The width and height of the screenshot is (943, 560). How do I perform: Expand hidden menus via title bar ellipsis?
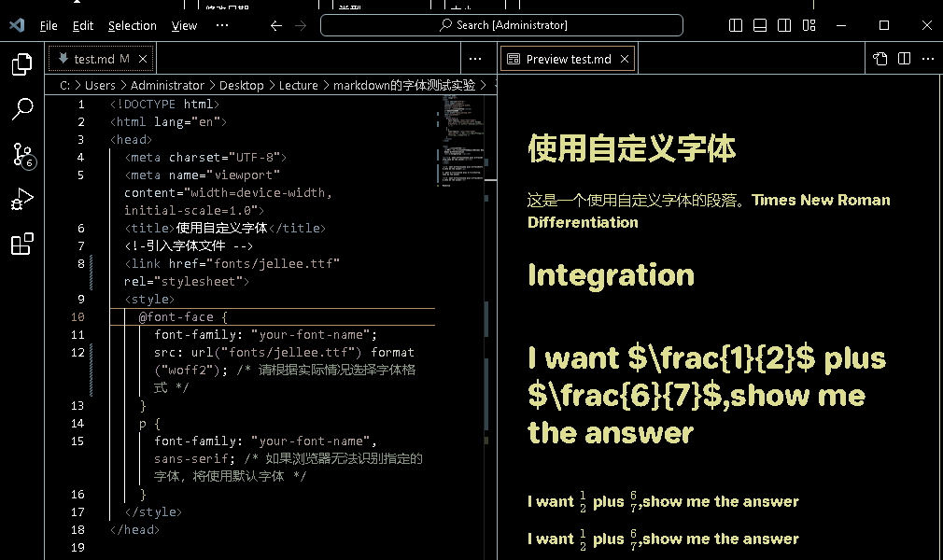pyautogui.click(x=222, y=25)
